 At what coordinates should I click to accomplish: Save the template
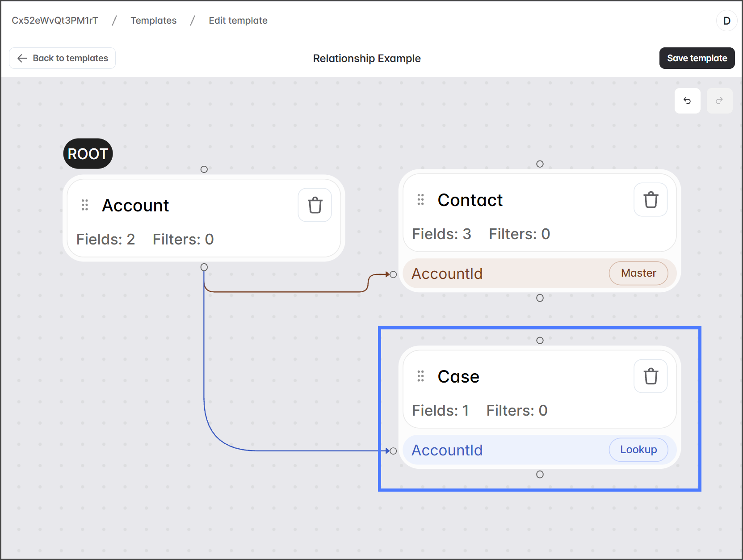[697, 58]
